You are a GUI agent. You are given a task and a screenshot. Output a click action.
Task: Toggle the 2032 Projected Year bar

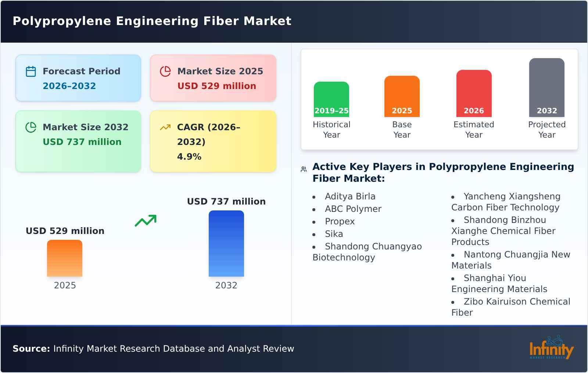(546, 86)
